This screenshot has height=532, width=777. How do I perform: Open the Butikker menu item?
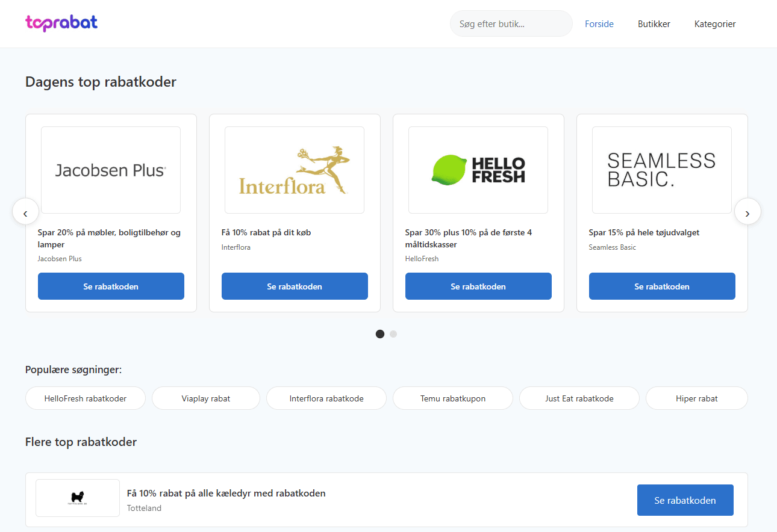coord(654,24)
